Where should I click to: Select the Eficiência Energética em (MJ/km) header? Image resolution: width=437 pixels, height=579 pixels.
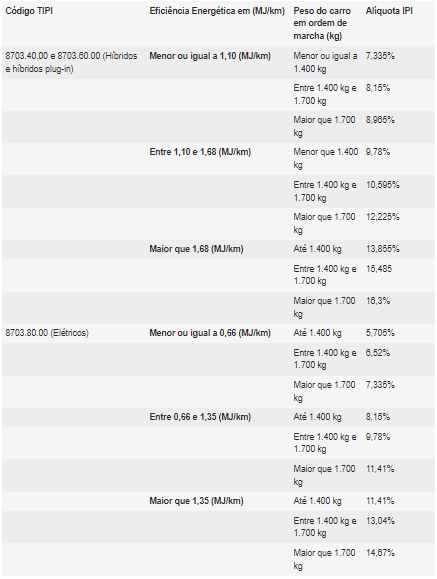click(217, 11)
